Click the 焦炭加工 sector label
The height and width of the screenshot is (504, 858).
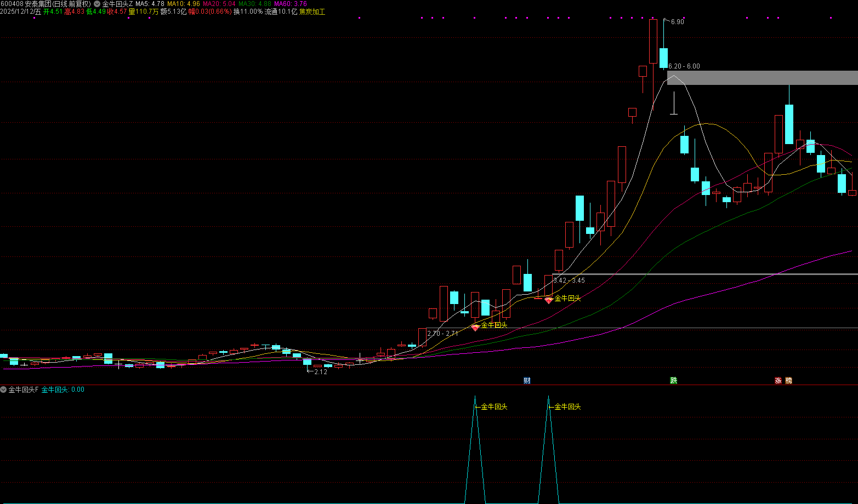point(312,12)
